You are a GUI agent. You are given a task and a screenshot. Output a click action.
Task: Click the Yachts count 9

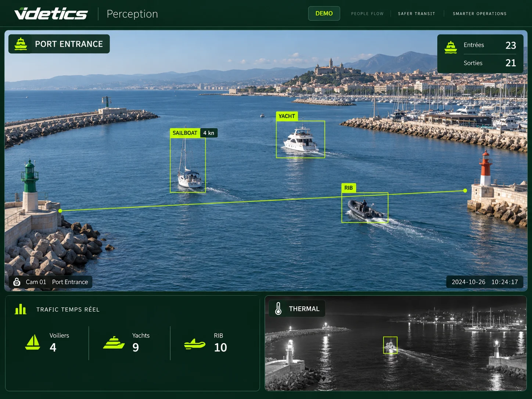tap(136, 347)
